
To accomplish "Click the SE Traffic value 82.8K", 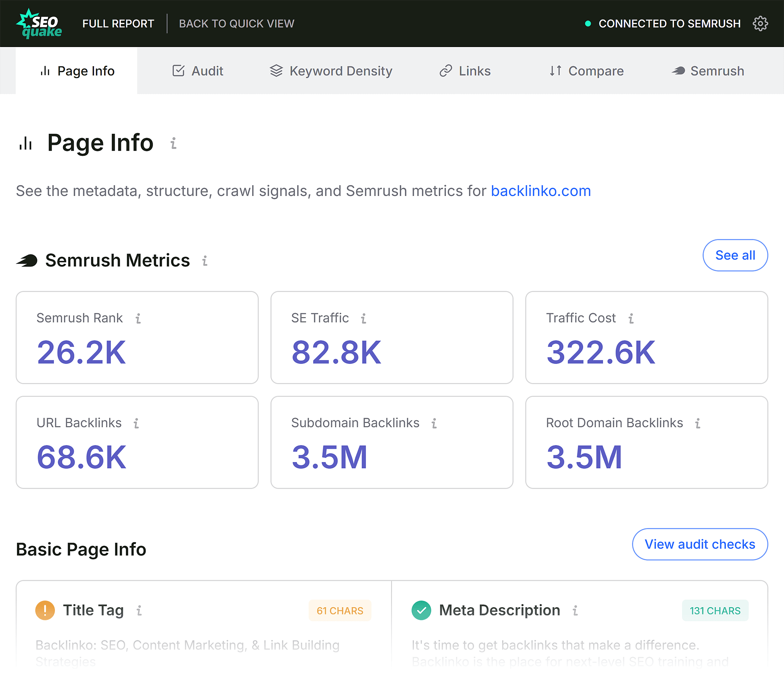I will (x=336, y=353).
